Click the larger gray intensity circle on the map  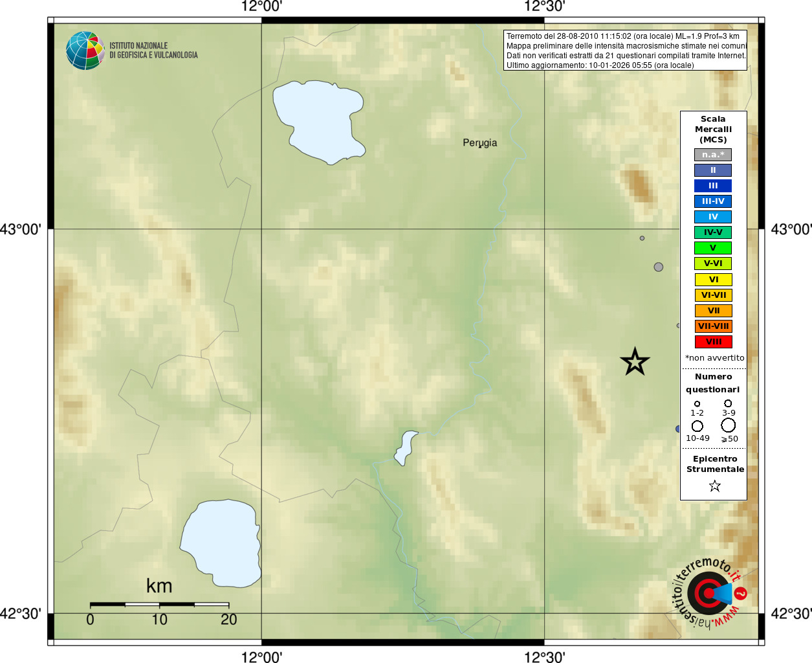pyautogui.click(x=659, y=267)
